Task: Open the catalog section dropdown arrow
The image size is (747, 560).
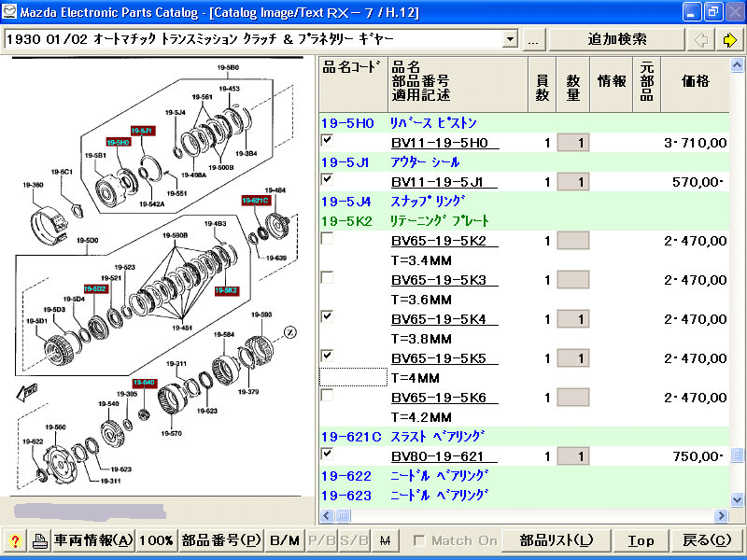Action: (x=510, y=39)
